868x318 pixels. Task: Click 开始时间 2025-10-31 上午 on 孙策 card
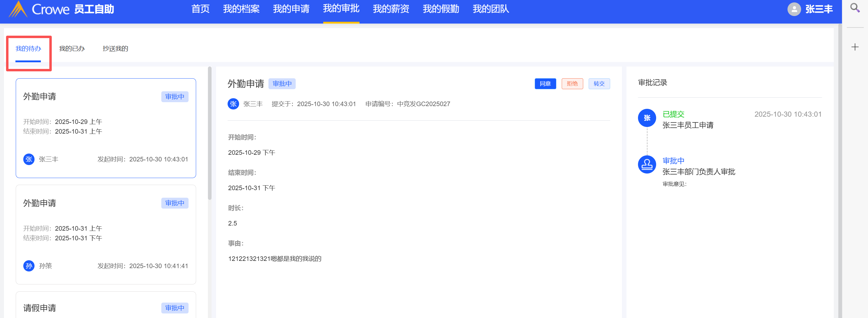pos(62,228)
